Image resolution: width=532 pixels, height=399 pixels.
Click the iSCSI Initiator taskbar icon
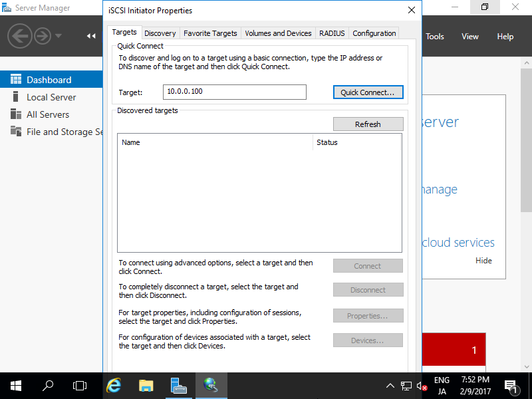[211, 386]
